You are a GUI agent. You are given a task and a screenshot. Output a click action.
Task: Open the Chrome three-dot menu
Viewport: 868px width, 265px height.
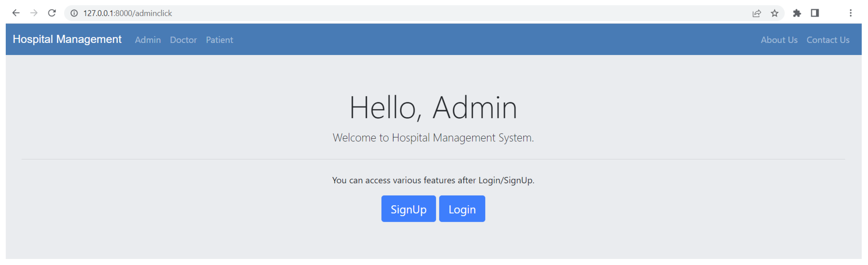click(x=850, y=13)
